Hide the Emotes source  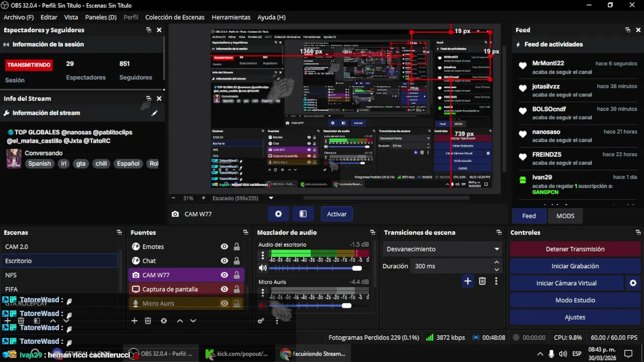tap(224, 247)
